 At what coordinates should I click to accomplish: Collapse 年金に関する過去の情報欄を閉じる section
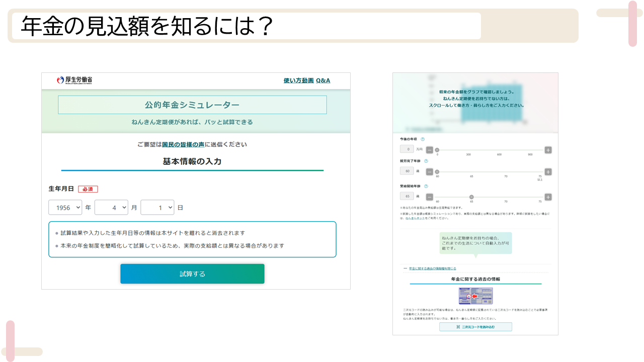(x=432, y=268)
